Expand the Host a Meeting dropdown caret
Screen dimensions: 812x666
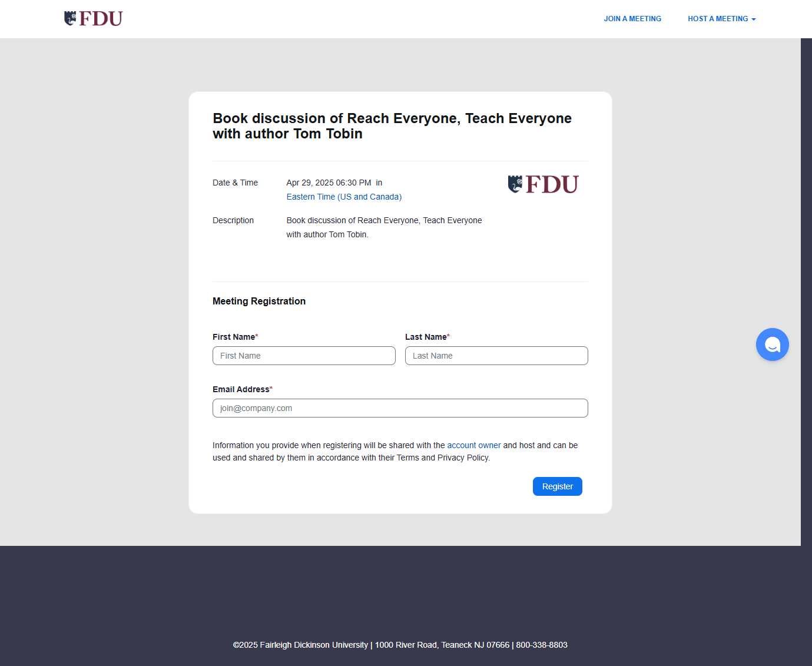click(754, 19)
